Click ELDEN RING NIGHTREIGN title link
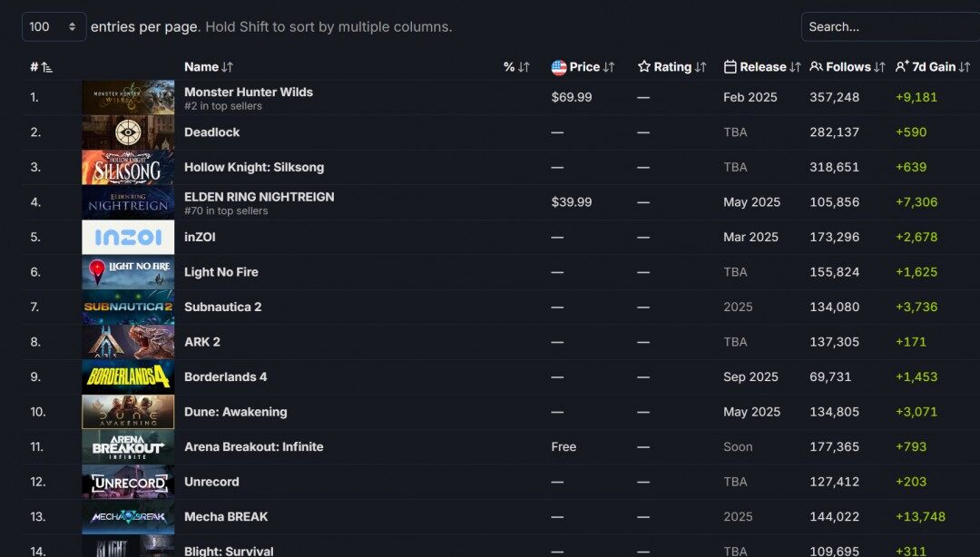Screen dimensions: 980x557 click(x=259, y=197)
